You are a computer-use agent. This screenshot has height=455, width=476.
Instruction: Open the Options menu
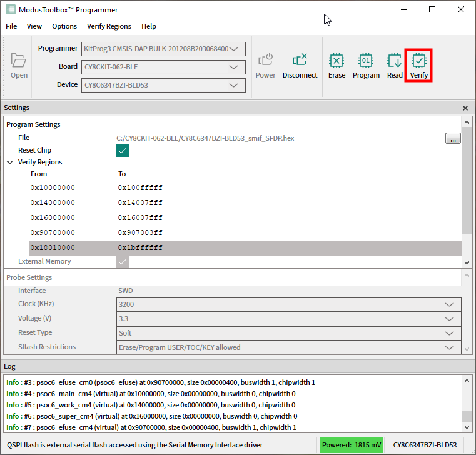coord(64,26)
